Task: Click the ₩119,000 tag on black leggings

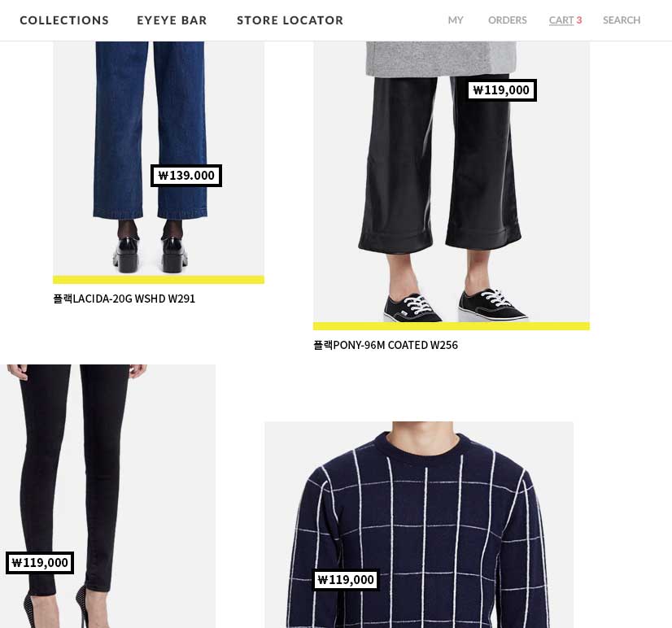Action: pyautogui.click(x=40, y=562)
